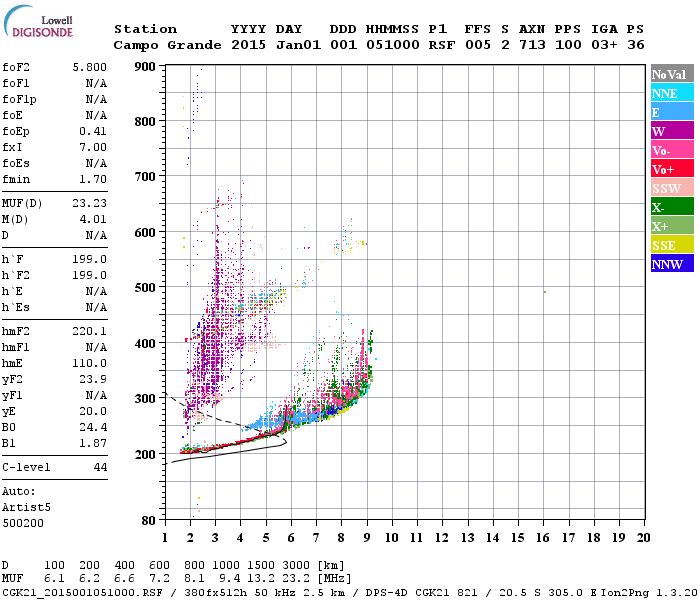
Task: Click the 80 km height axis label
Action: (x=149, y=521)
